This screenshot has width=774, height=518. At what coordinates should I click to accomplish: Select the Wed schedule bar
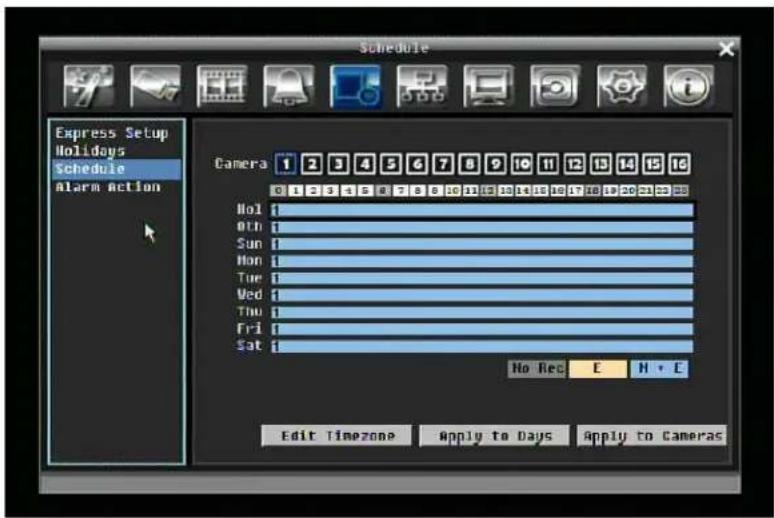(482, 295)
